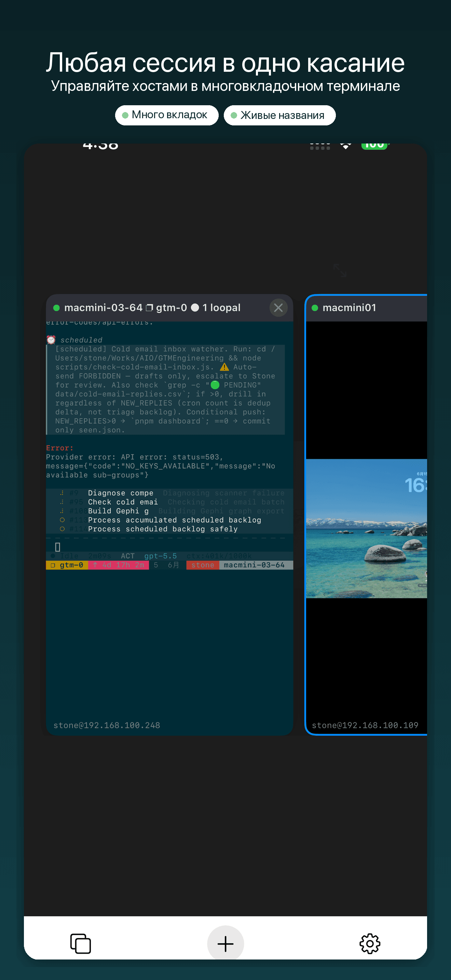Click the 'stone' red status segment
The height and width of the screenshot is (980, 451).
pyautogui.click(x=203, y=565)
